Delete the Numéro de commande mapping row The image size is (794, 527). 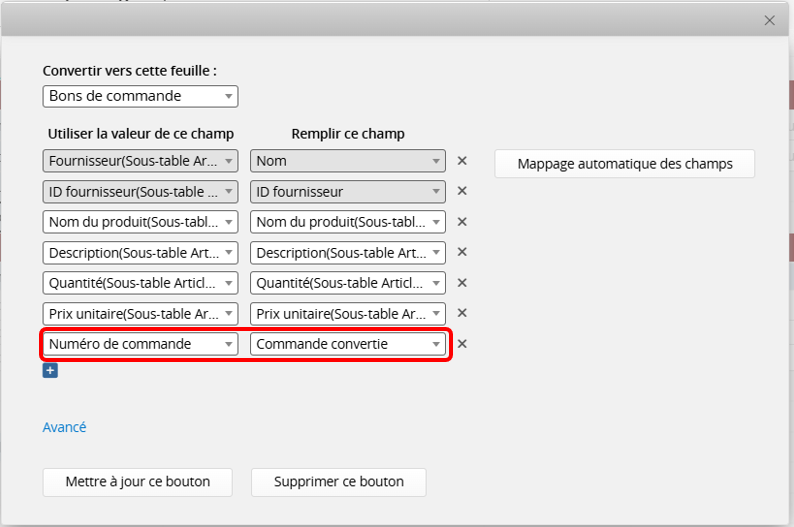coord(462,344)
